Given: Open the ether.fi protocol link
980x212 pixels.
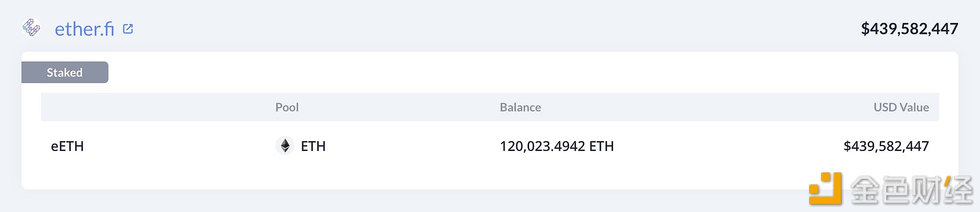Looking at the screenshot, I should pos(84,29).
